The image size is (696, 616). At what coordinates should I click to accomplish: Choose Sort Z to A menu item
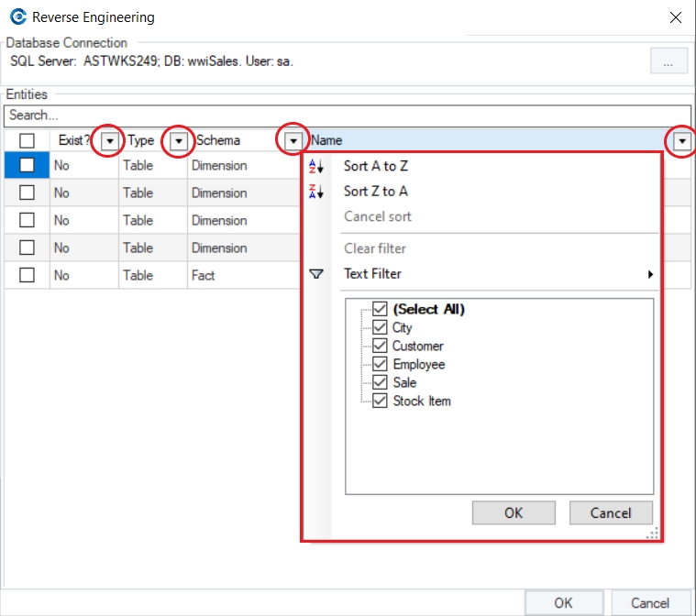[x=375, y=192]
